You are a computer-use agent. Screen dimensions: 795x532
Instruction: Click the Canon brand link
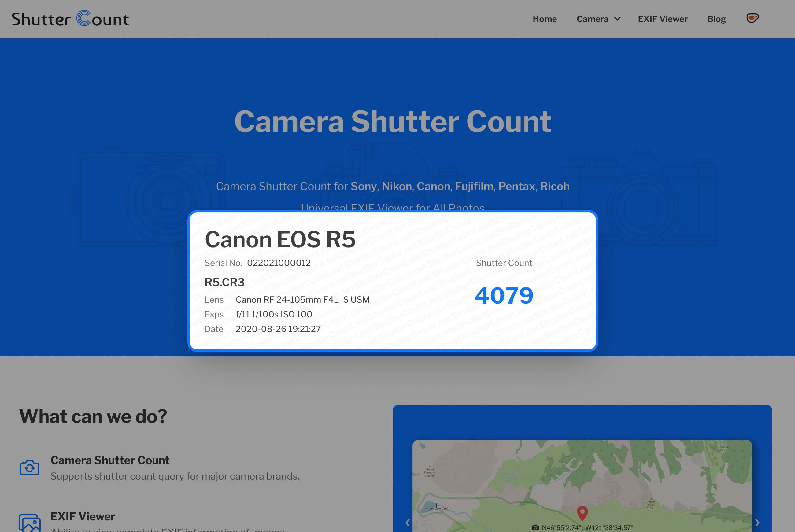[x=433, y=186]
